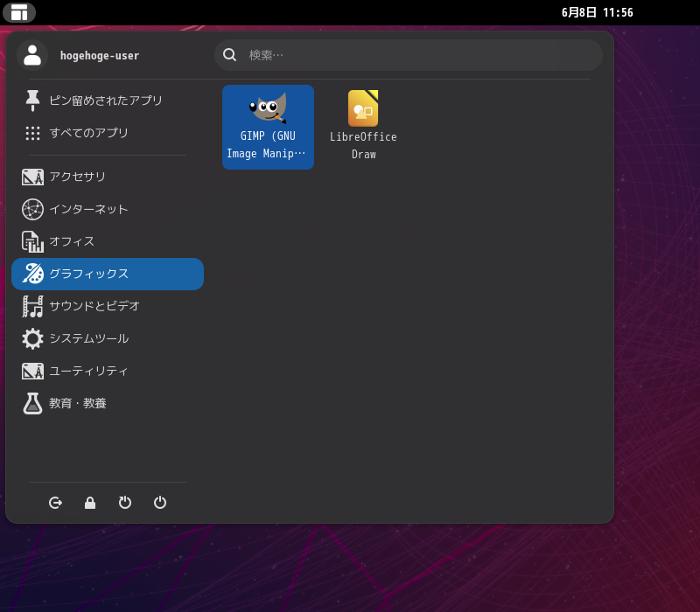Select the オフィス category
Viewport: 700px width, 612px height.
108,241
